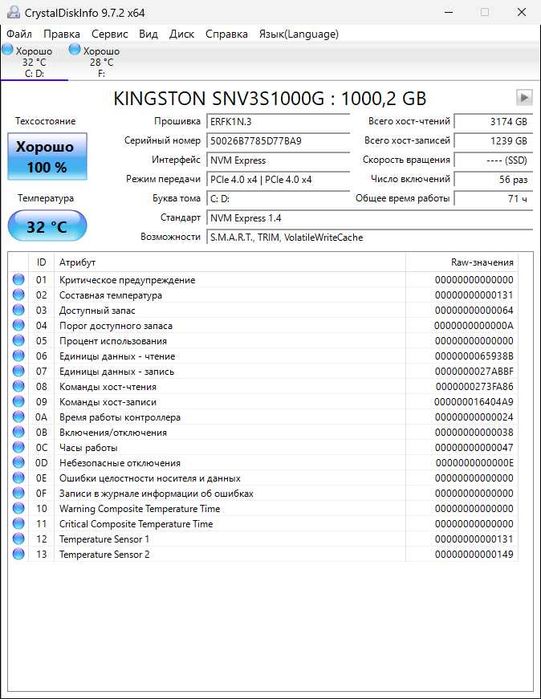Open the Сервис menu
This screenshot has height=699, width=541.
pyautogui.click(x=110, y=34)
